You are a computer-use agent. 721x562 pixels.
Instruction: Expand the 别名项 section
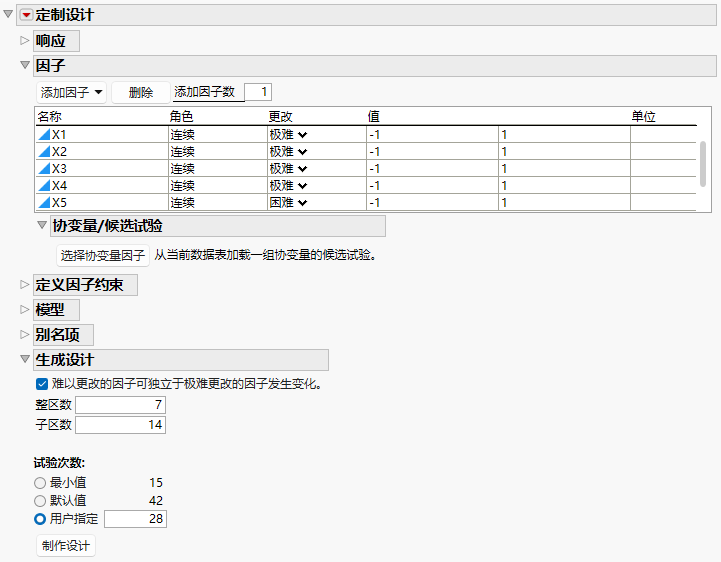(24, 334)
